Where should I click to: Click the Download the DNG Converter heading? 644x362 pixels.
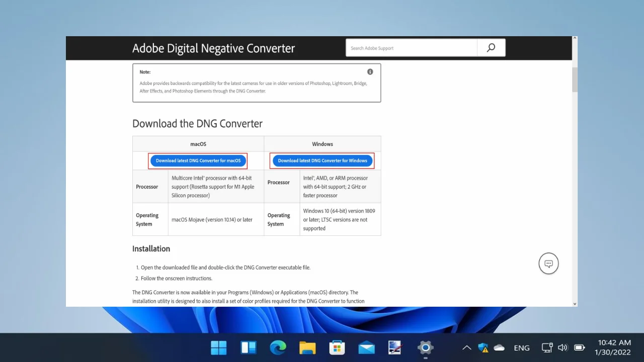coord(197,124)
